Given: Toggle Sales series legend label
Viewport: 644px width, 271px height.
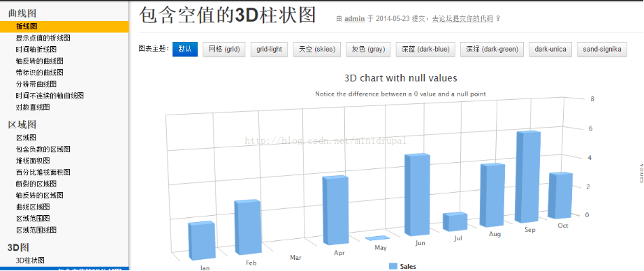Looking at the screenshot, I should click(x=407, y=267).
